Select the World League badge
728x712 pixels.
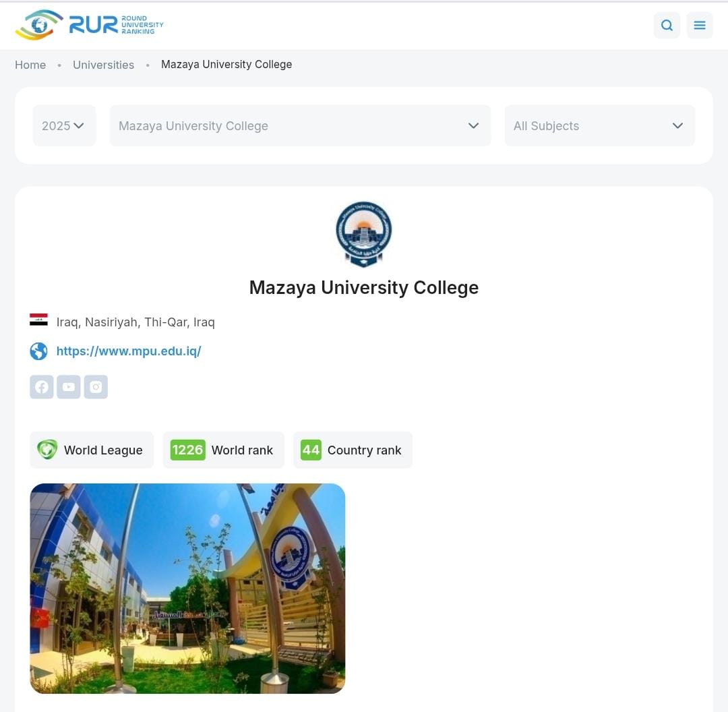(x=92, y=450)
